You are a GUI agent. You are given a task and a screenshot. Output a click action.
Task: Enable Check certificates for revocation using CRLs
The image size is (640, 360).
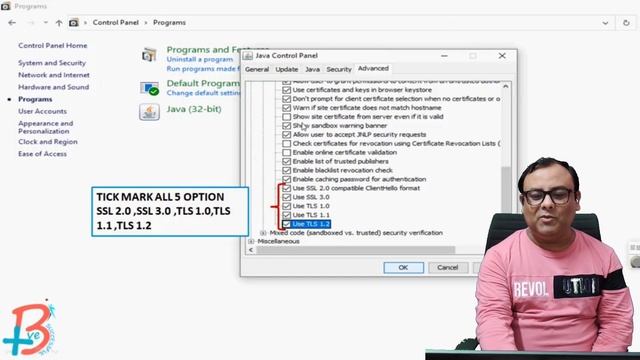[x=287, y=144]
